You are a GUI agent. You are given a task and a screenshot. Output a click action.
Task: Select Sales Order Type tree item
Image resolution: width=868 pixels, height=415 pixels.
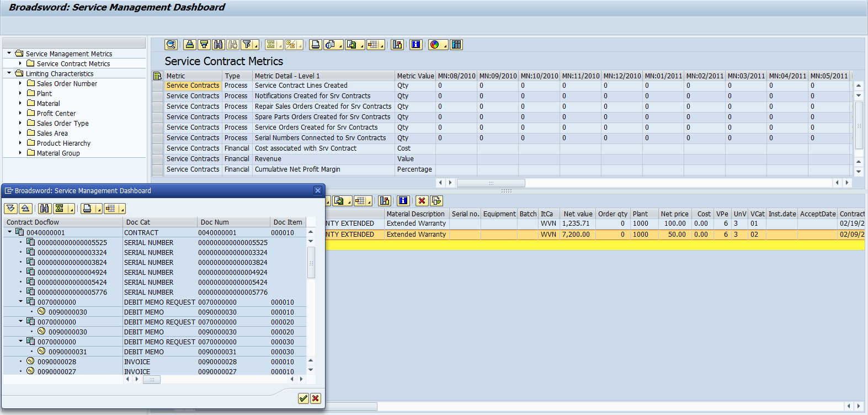[62, 123]
